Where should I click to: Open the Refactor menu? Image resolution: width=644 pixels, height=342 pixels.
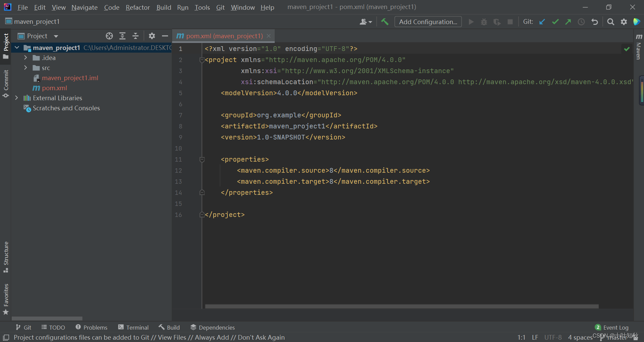pos(138,7)
